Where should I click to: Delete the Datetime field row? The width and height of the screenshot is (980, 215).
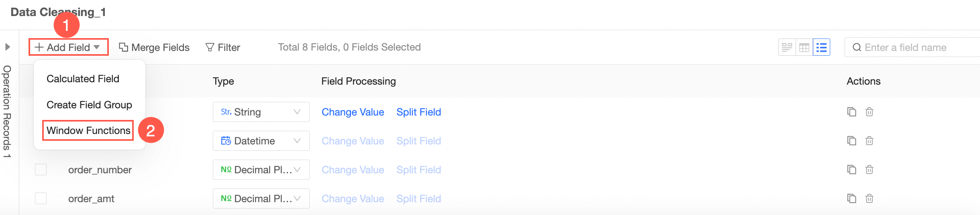869,141
